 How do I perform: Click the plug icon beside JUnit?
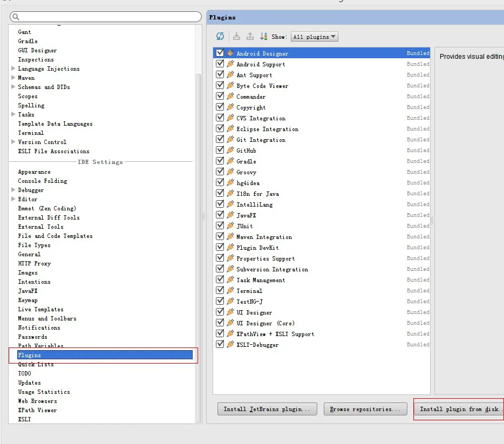[230, 226]
